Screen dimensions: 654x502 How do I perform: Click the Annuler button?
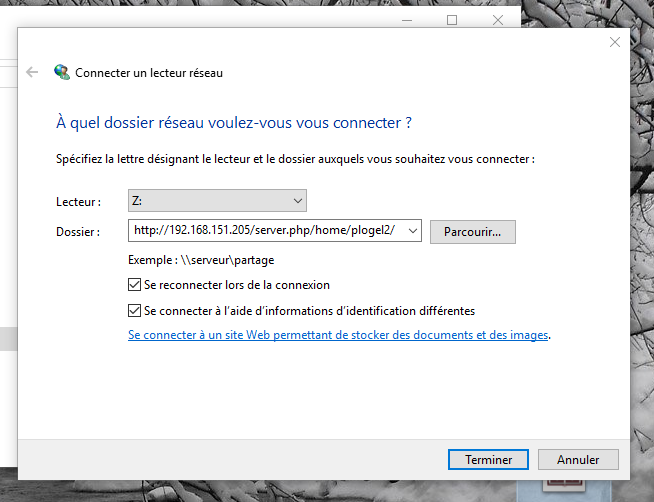[x=578, y=459]
